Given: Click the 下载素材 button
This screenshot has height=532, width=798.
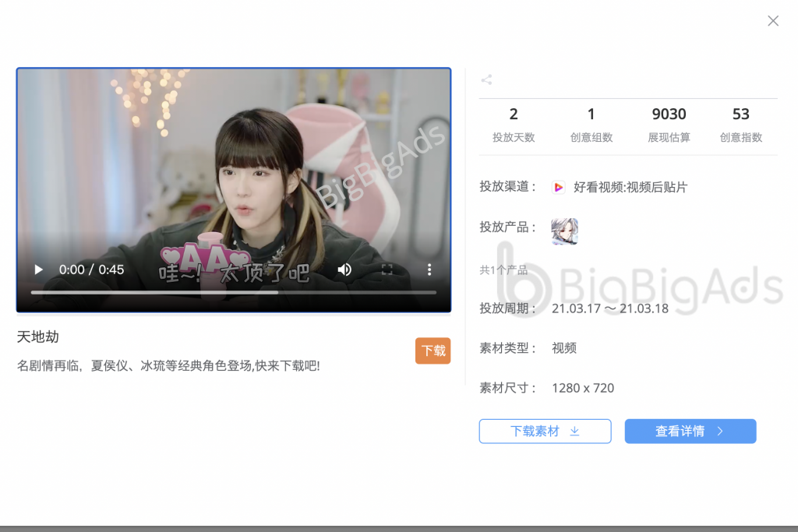Looking at the screenshot, I should 545,432.
